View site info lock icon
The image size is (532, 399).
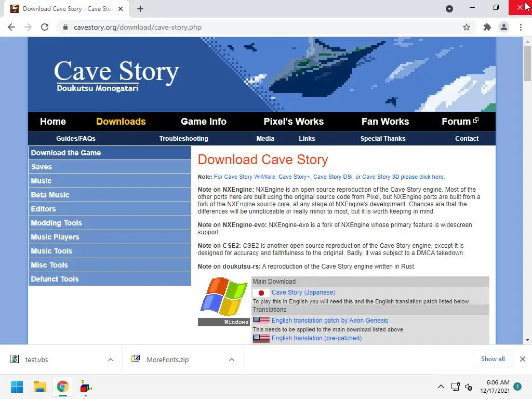click(x=65, y=27)
